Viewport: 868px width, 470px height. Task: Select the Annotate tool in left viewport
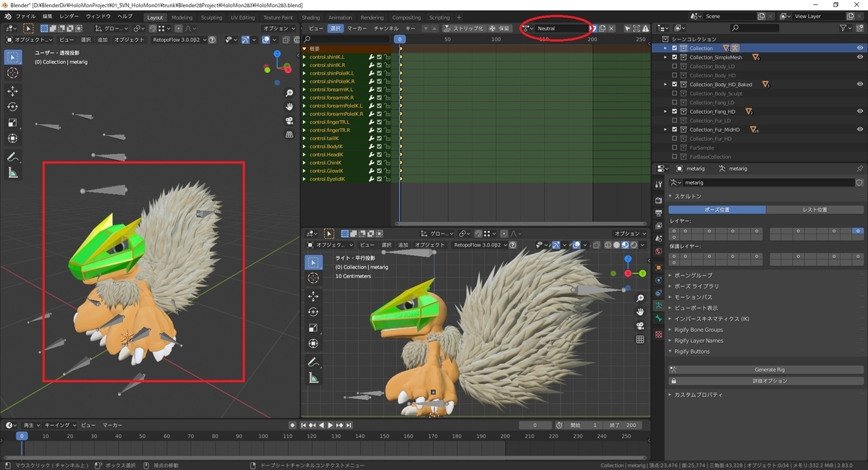coord(13,157)
